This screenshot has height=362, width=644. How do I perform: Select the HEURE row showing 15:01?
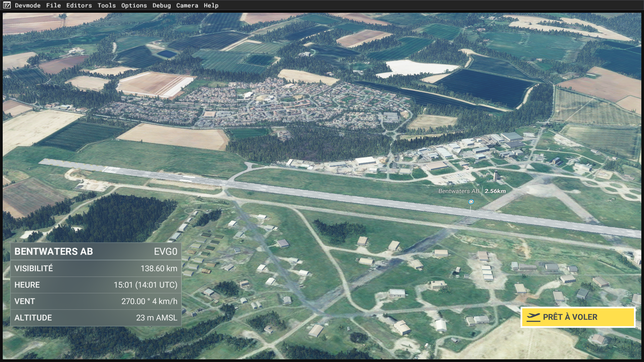pyautogui.click(x=96, y=285)
